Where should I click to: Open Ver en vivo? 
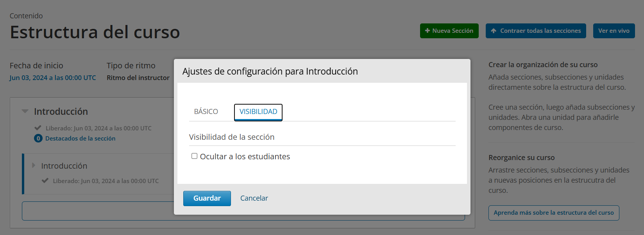click(x=614, y=31)
